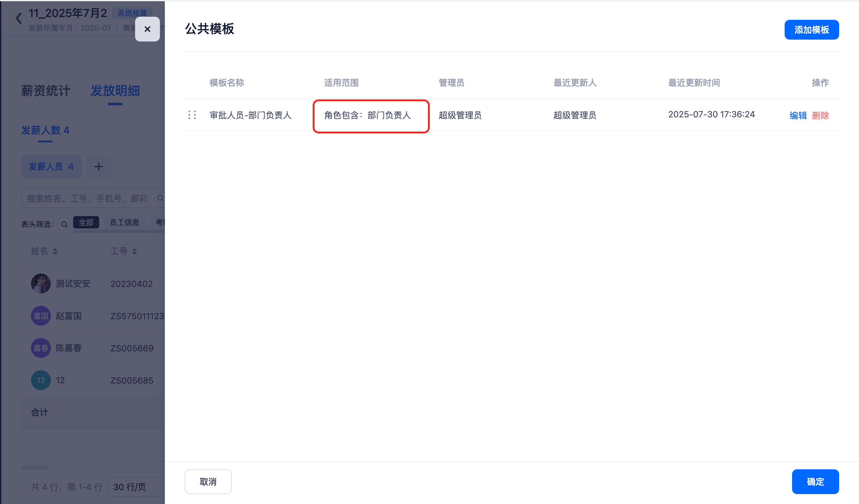Focus the 搜索姓名、工号、手机号、邮箱 search box
The image size is (859, 504).
pyautogui.click(x=93, y=198)
